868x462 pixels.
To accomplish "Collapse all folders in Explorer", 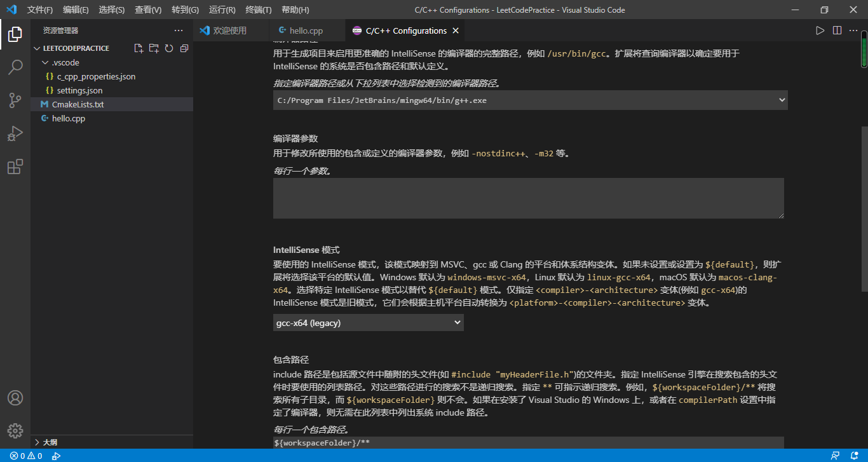I will pos(184,48).
